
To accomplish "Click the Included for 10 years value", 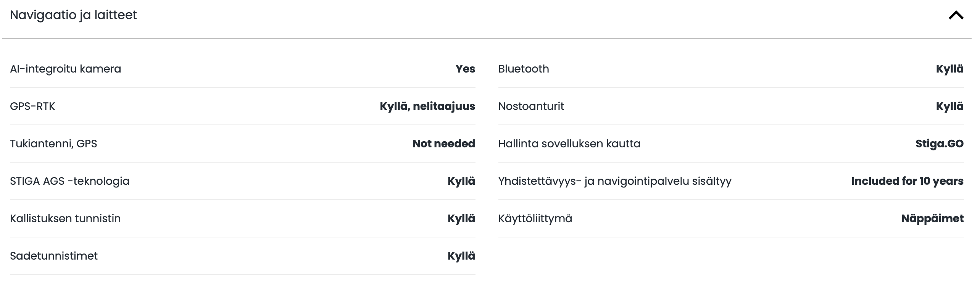I will [907, 181].
